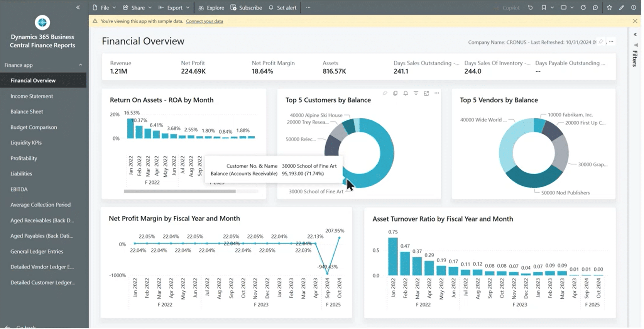Expand the bookmarks dropdown arrow
Viewport: 644px width, 329px height.
pyautogui.click(x=552, y=8)
